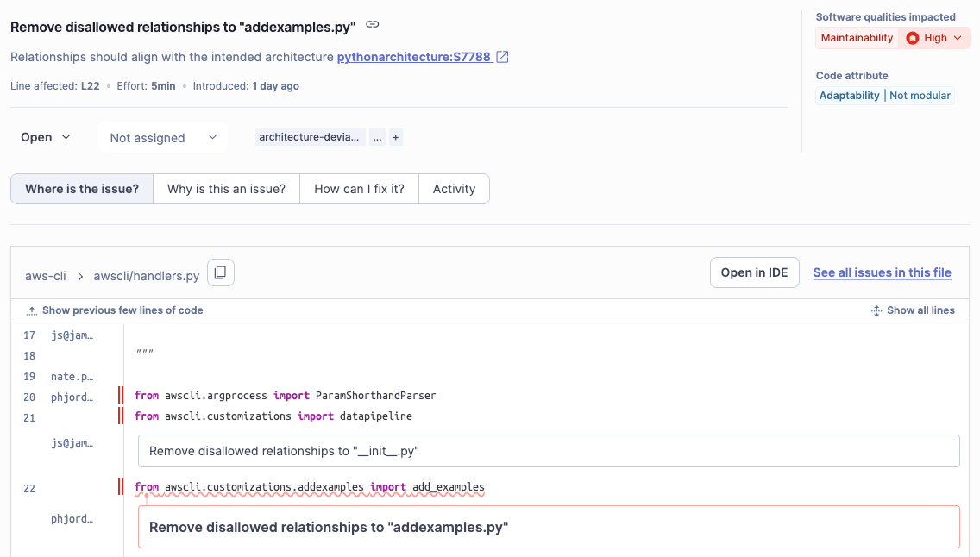Select the highlighted issue box about "addexamples.py"
Screen dimensions: 980x557
coord(549,527)
